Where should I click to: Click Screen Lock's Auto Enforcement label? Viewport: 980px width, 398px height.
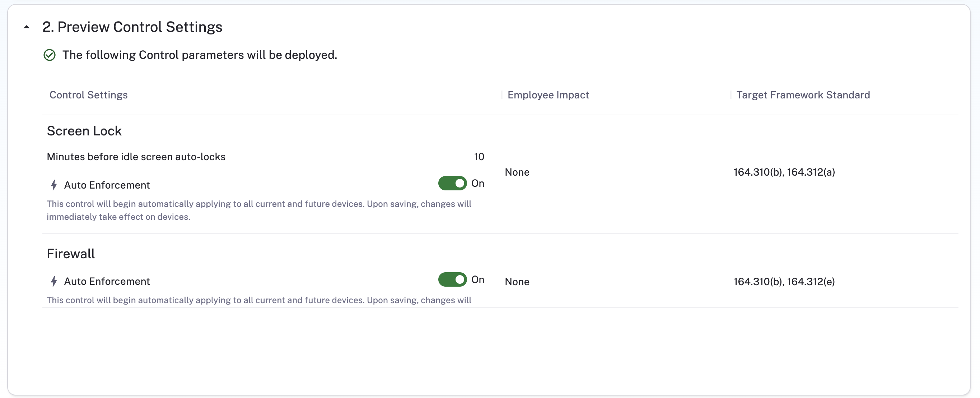(107, 185)
